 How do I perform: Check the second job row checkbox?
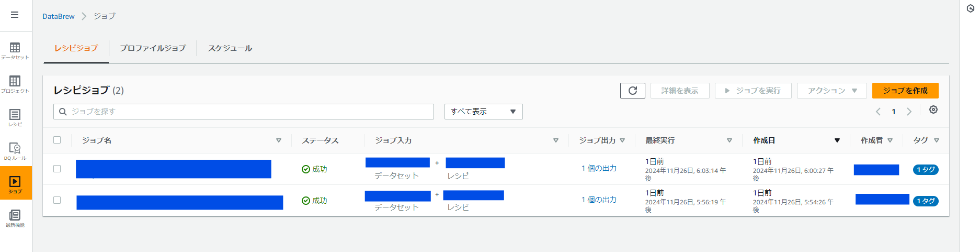[x=57, y=200]
